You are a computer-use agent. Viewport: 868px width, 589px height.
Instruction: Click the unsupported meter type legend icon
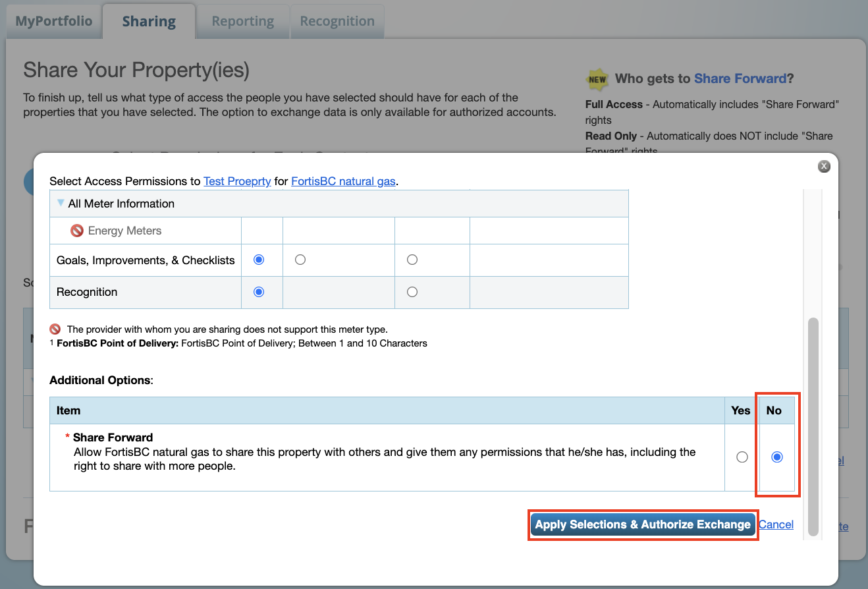click(x=55, y=329)
